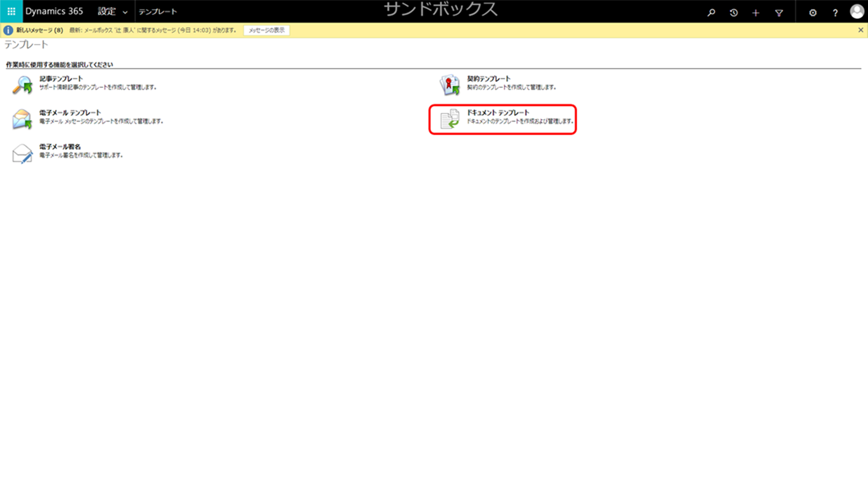Screen dimensions: 868x489
Task: Click the 記事テンプレート icon
Action: 22,85
